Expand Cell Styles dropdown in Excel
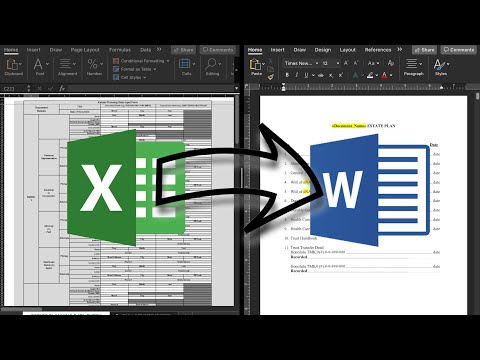 [x=145, y=77]
